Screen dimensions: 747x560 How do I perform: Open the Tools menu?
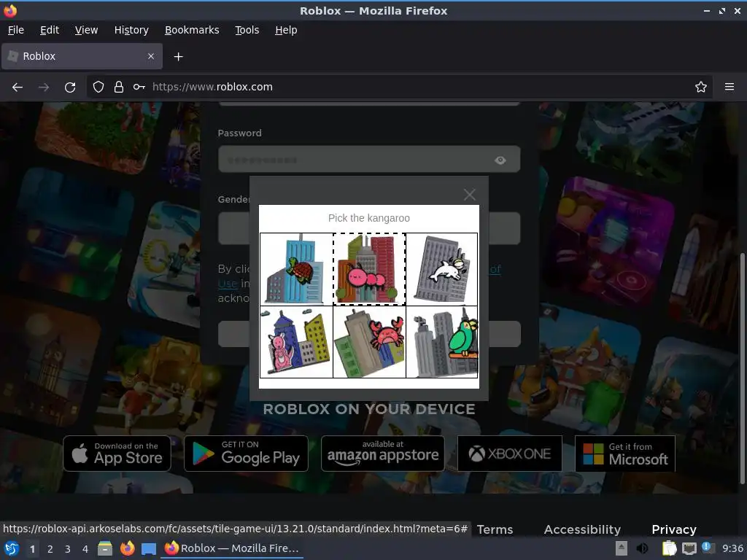247,30
